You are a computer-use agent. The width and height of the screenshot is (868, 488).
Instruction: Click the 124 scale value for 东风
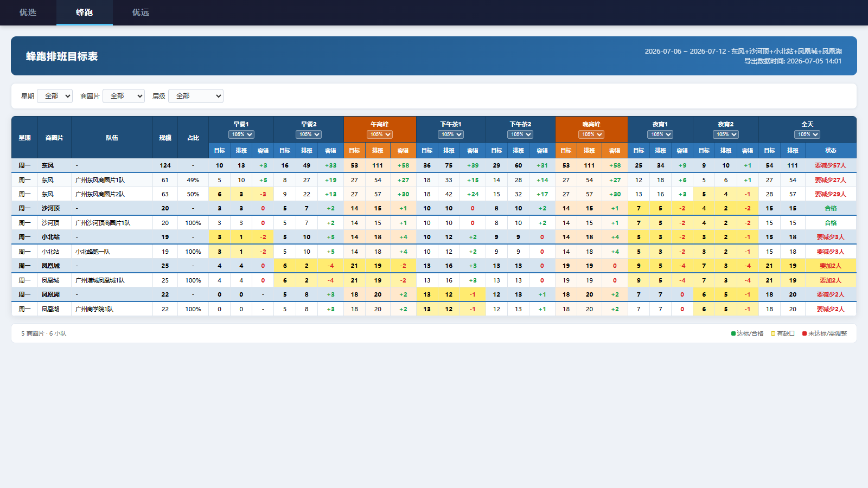[x=165, y=165]
